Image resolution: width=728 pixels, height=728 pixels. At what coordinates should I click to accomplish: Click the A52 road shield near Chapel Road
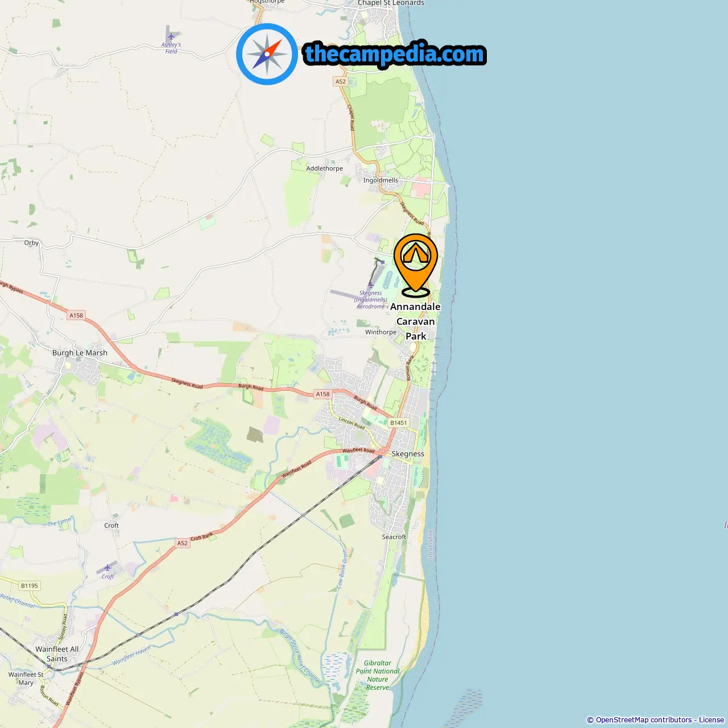coord(340,81)
